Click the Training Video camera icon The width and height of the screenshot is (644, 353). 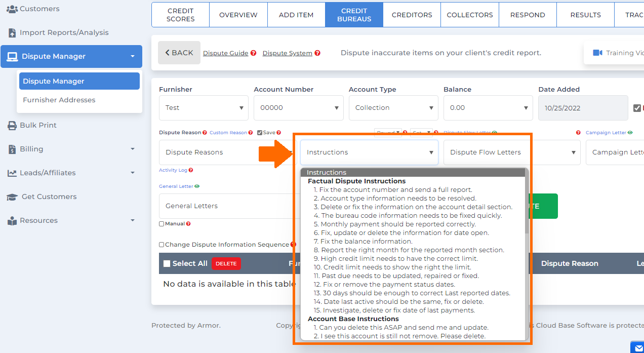point(597,53)
